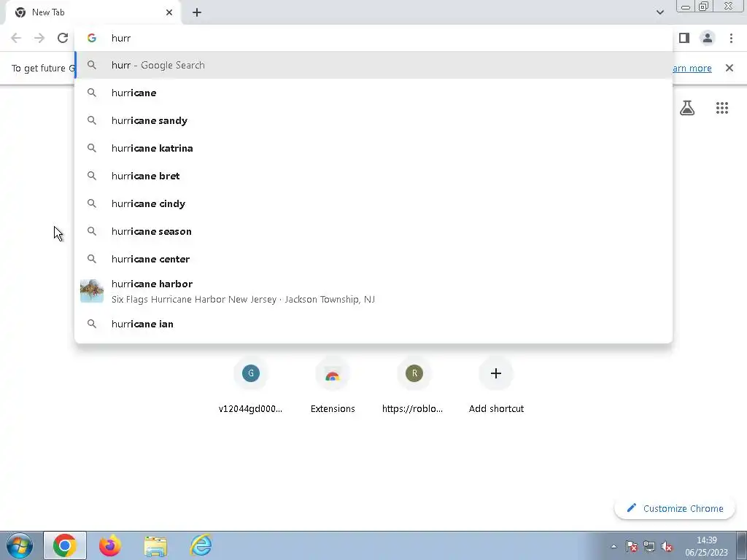Open a new tab with plus button
This screenshot has width=747, height=560.
[197, 12]
